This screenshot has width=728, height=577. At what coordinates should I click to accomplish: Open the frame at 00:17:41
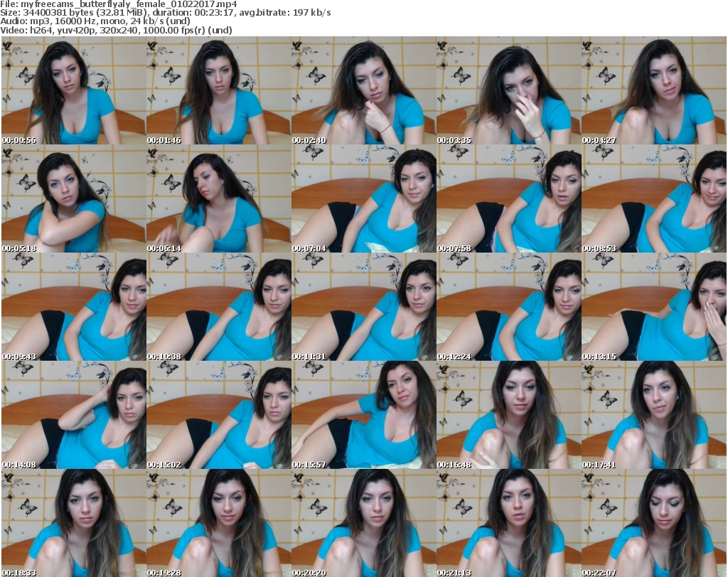[x=654, y=415]
